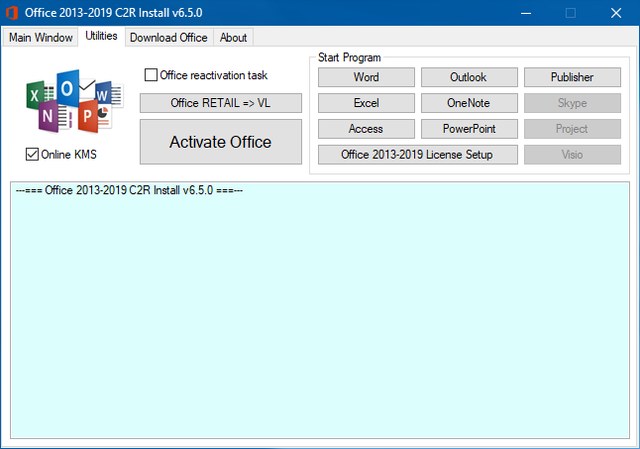Switch to the Main Window tab

pyautogui.click(x=40, y=37)
